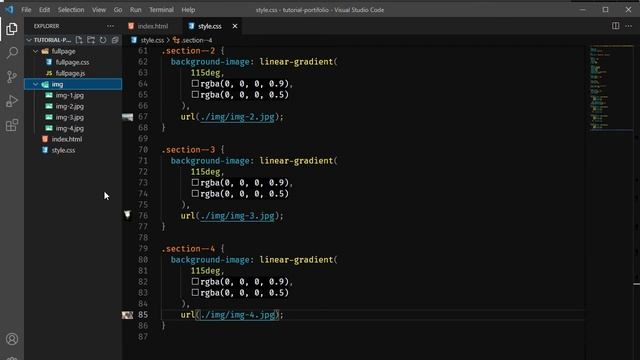Viewport: 640px width, 360px height.
Task: Open the Extensions view
Action: pos(12,125)
